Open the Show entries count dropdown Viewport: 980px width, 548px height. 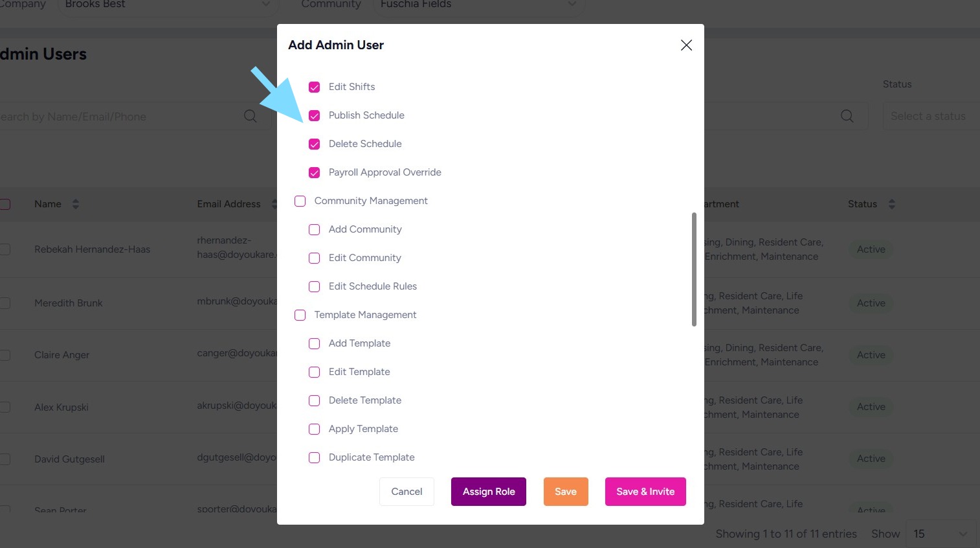[x=940, y=534]
